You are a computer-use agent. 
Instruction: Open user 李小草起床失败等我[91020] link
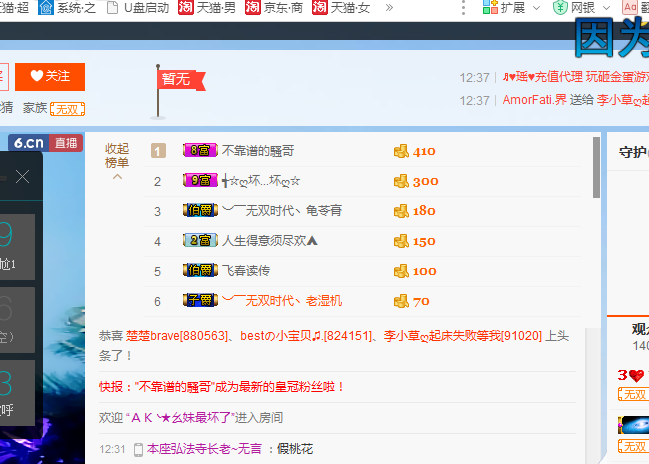click(463, 336)
